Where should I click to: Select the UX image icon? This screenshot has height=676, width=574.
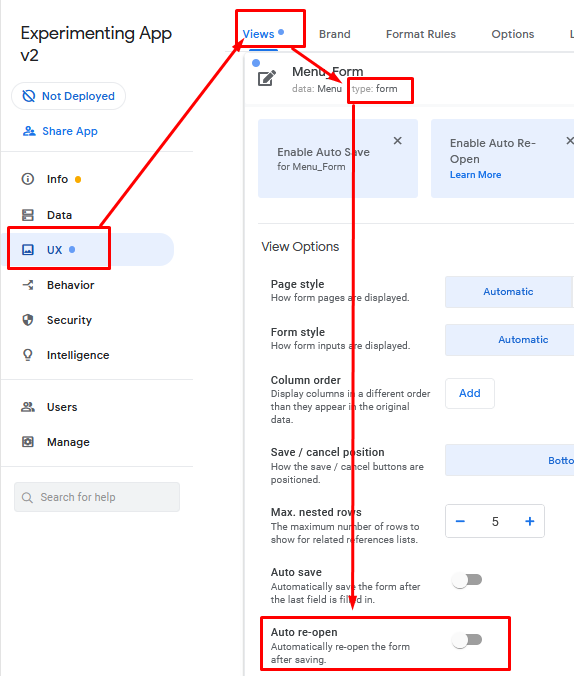(28, 250)
